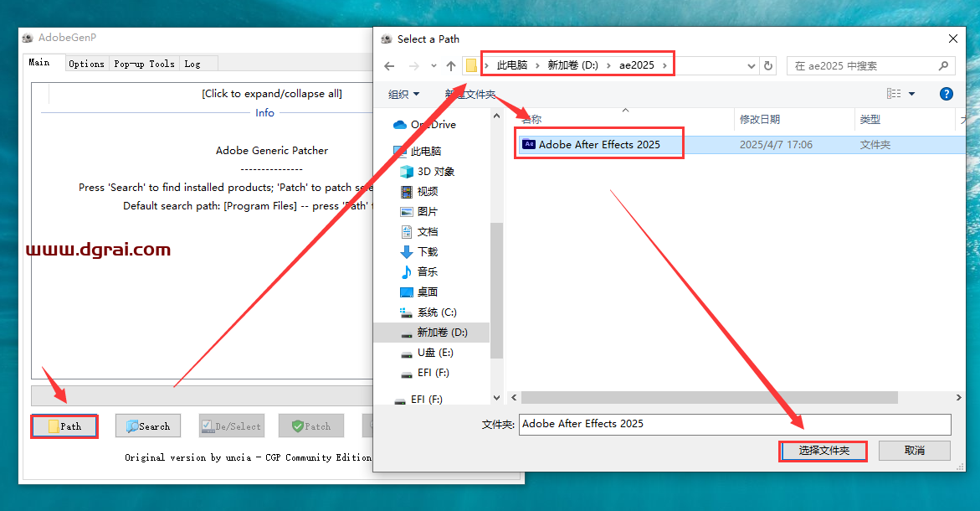Click the Path button in AdobeGenP

64,426
